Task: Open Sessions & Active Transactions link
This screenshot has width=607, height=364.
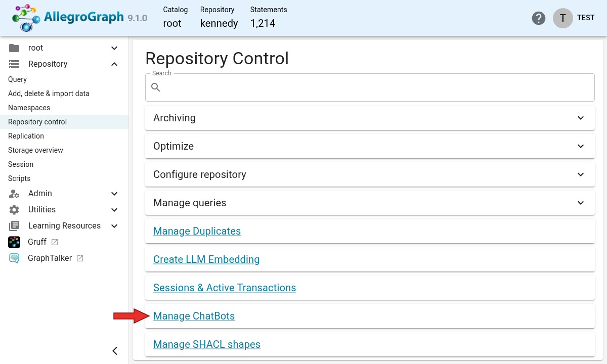Action: [x=225, y=288]
